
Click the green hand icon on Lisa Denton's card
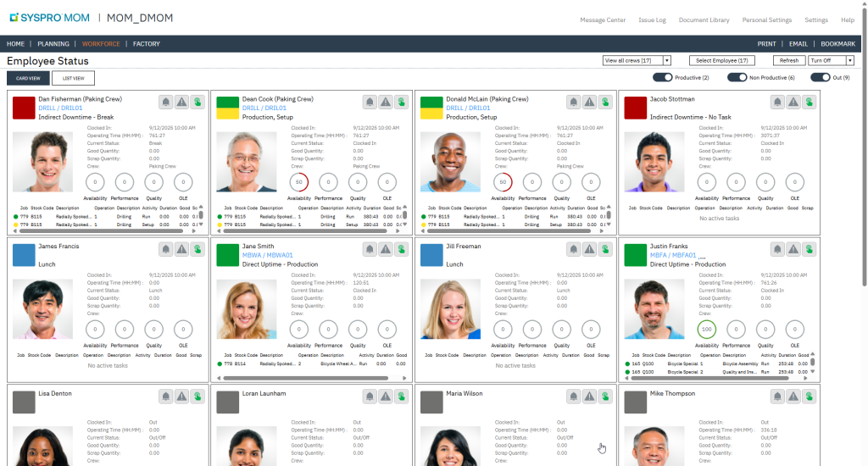click(x=198, y=397)
